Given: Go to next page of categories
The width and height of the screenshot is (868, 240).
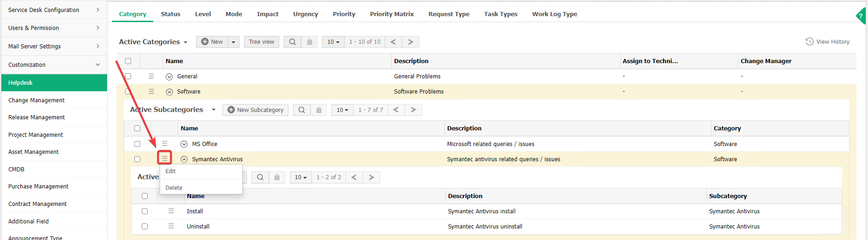Looking at the screenshot, I should pyautogui.click(x=410, y=42).
